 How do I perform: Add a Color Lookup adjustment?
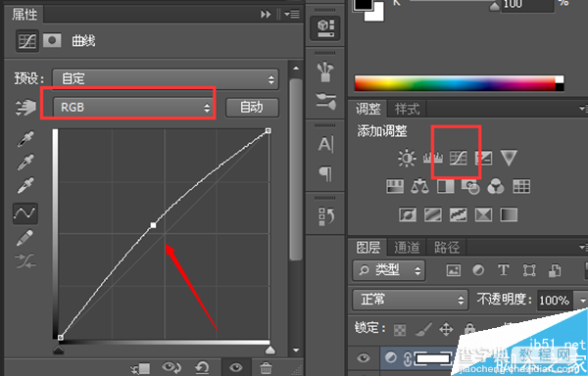pos(521,186)
